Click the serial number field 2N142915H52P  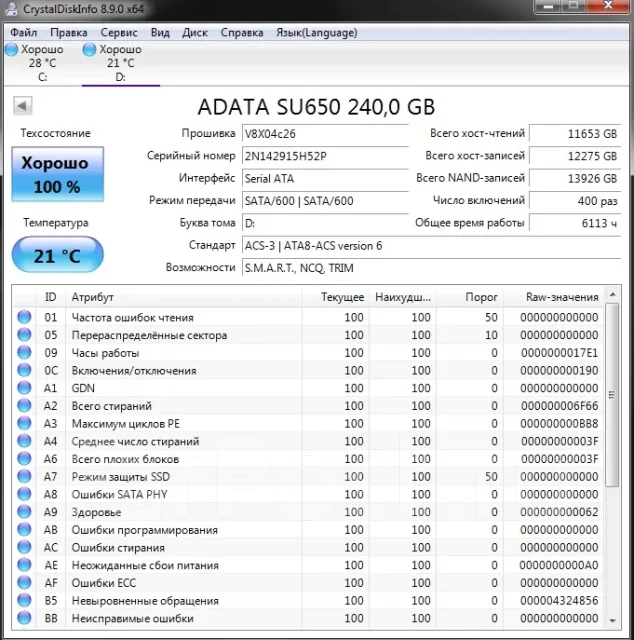point(325,156)
